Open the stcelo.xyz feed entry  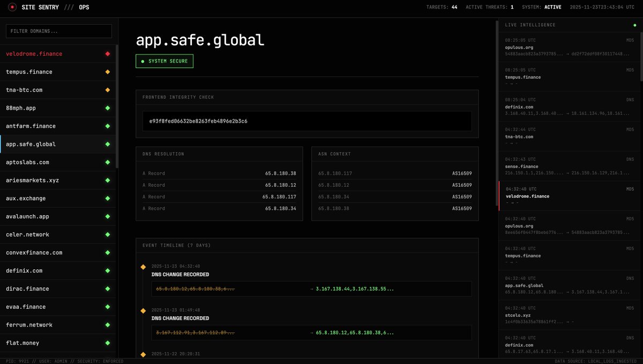click(x=569, y=315)
